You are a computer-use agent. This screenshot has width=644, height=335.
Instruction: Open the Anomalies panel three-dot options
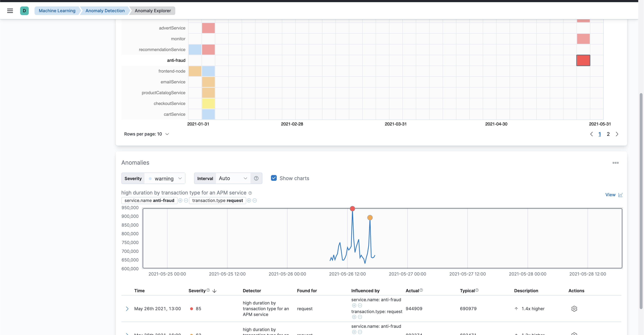tap(615, 163)
